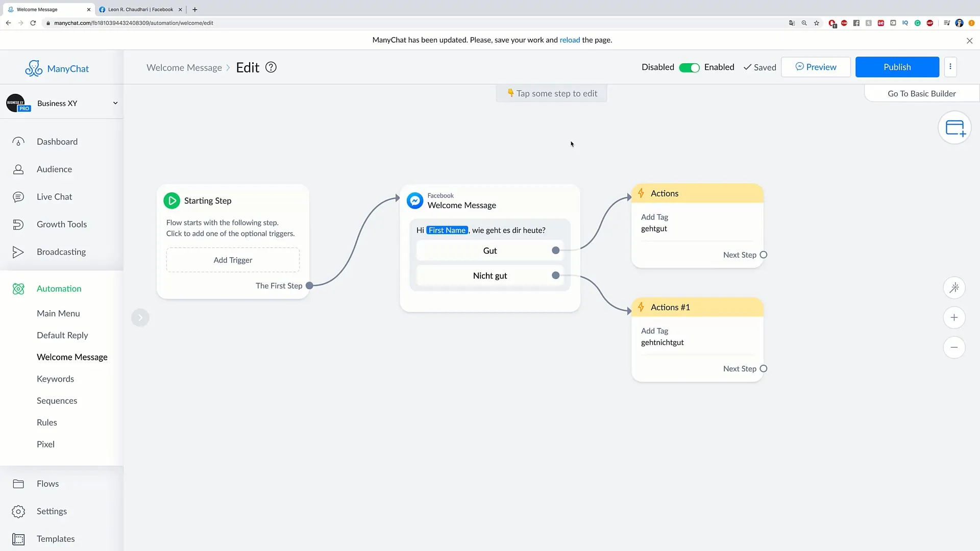Expand the Actions Next Step connector
Screen dimensions: 980x551
[x=763, y=254]
